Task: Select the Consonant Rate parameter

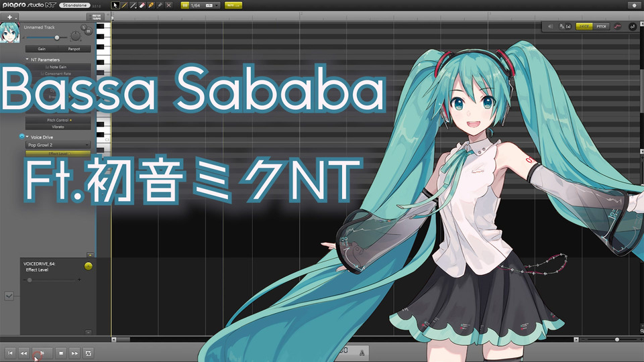Action: 58,74
